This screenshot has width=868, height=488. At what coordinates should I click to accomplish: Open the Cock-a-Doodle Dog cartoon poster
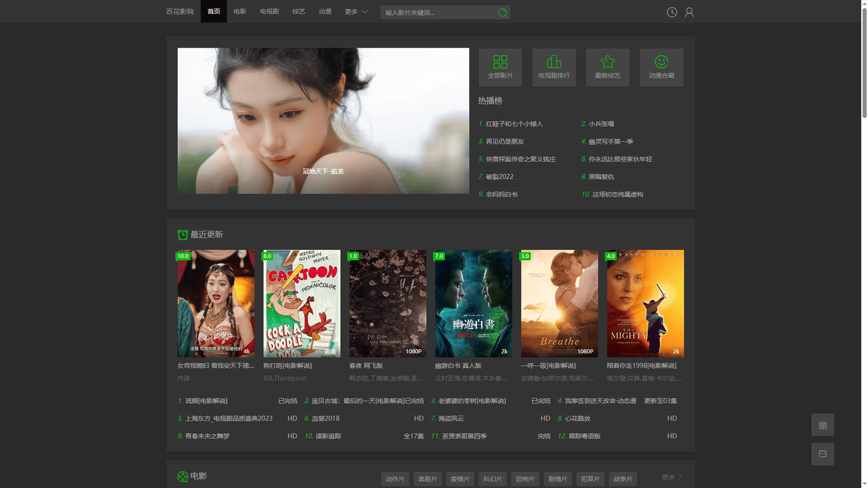point(301,304)
